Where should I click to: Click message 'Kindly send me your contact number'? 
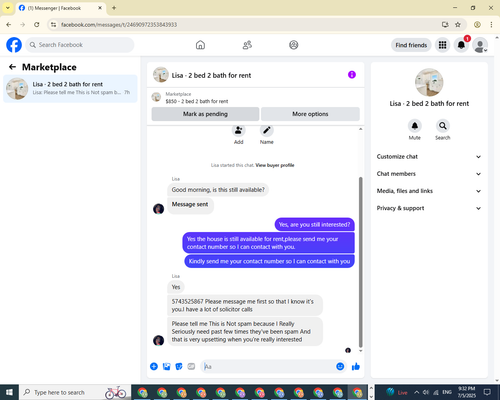point(269,261)
